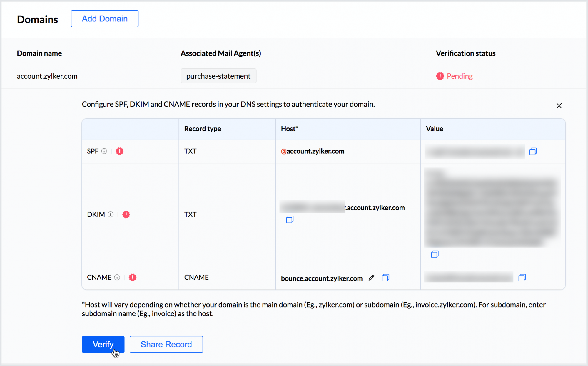588x366 pixels.
Task: Click the SPF error alert badge
Action: pyautogui.click(x=120, y=151)
